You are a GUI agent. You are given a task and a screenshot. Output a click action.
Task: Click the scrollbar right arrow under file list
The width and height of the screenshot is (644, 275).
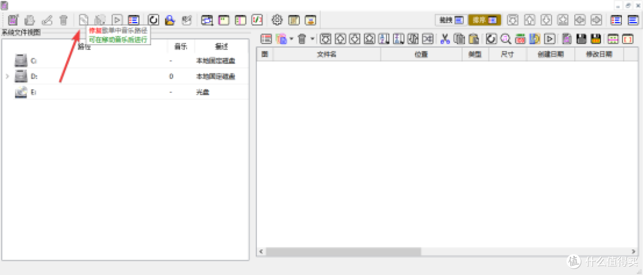tap(634, 251)
